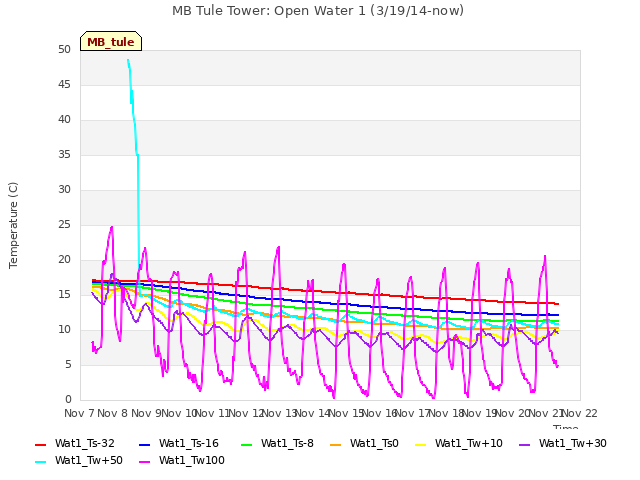The height and width of the screenshot is (480, 640).
Task: Click the 20 y-axis tick label
Action: (x=64, y=260)
